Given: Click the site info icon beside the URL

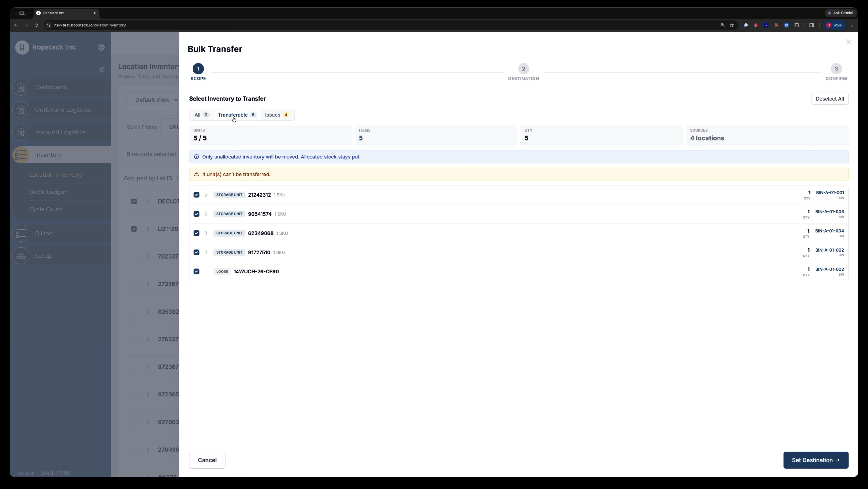Looking at the screenshot, I should coord(48,25).
